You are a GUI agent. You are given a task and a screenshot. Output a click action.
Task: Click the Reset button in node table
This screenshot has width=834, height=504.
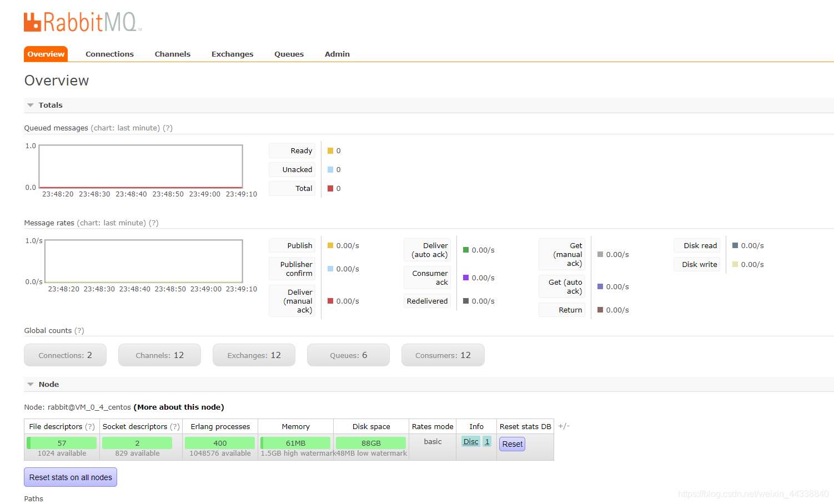pos(512,444)
